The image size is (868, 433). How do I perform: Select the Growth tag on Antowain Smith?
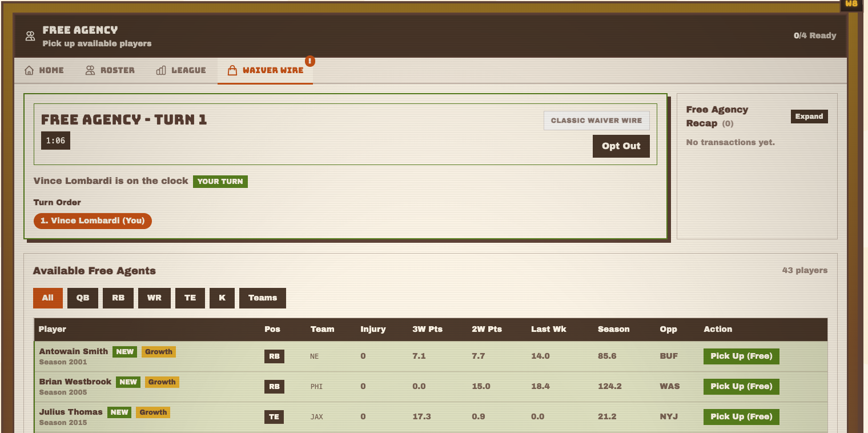(158, 351)
